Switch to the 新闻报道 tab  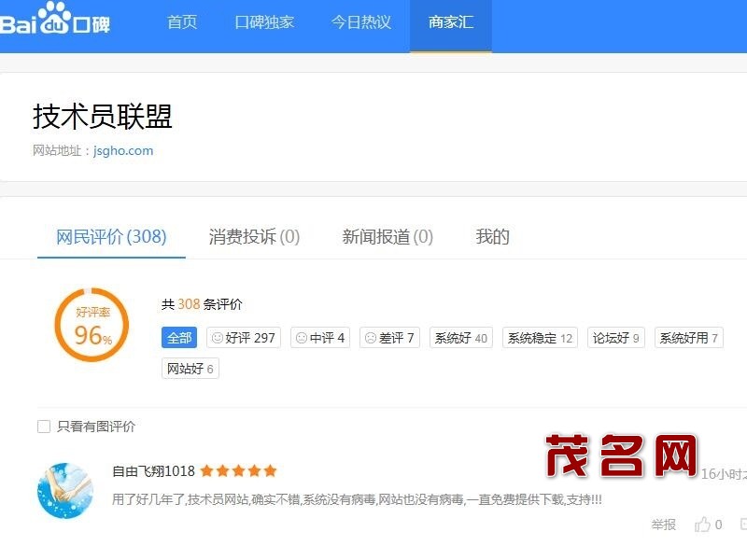click(388, 237)
